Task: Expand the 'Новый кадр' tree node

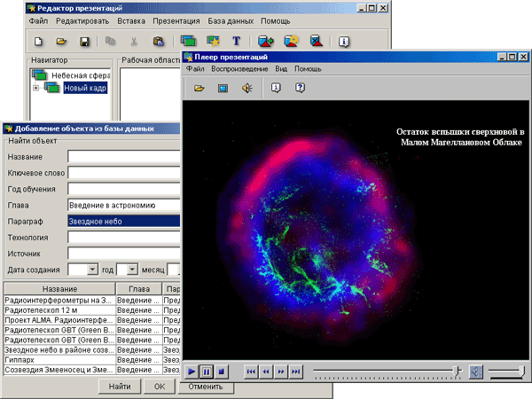Action: tap(35, 88)
